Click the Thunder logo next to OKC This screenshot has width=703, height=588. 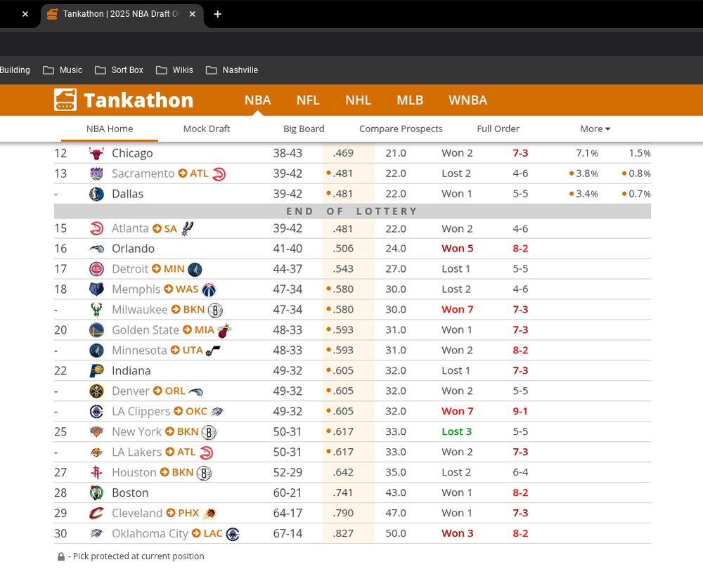[217, 412]
